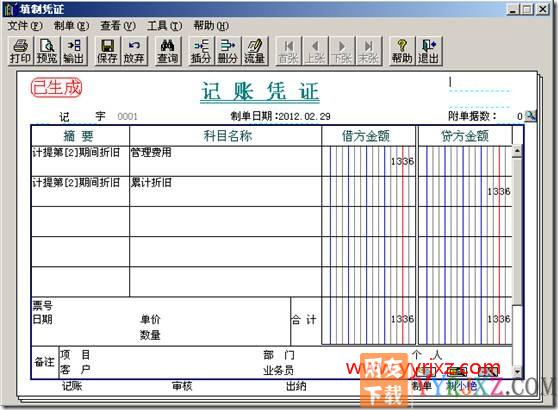558x410 pixels.
Task: Select the 管理费用 account cell
Action: point(226,161)
